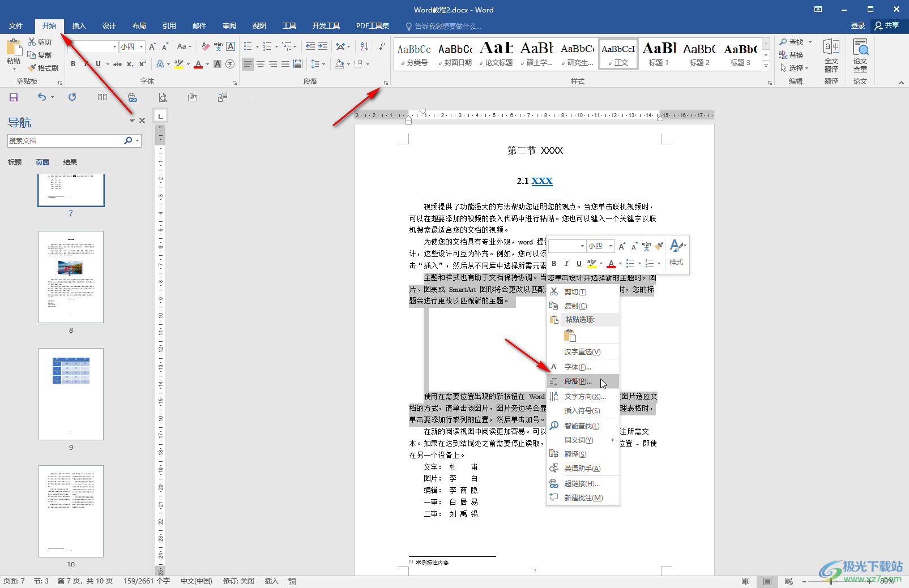Viewport: 909px width, 588px height.
Task: Click the Show/Hide paragraph marks icon
Action: (x=382, y=46)
